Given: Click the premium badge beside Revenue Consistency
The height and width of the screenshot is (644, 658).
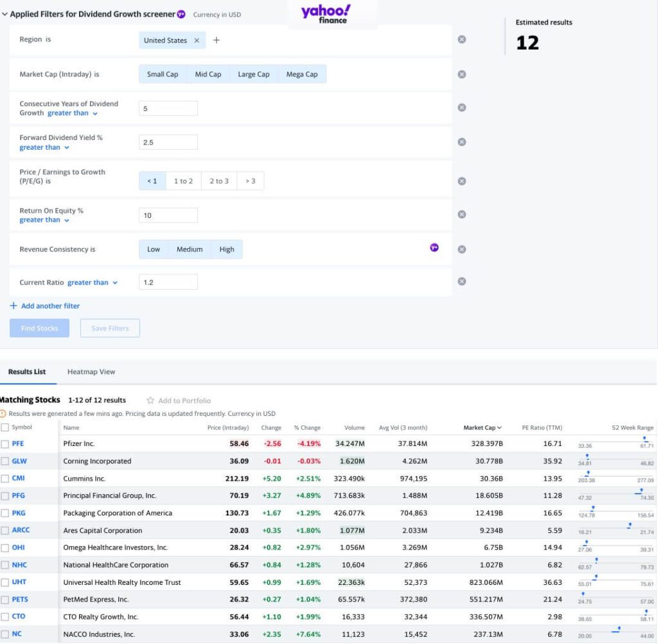Looking at the screenshot, I should 434,247.
